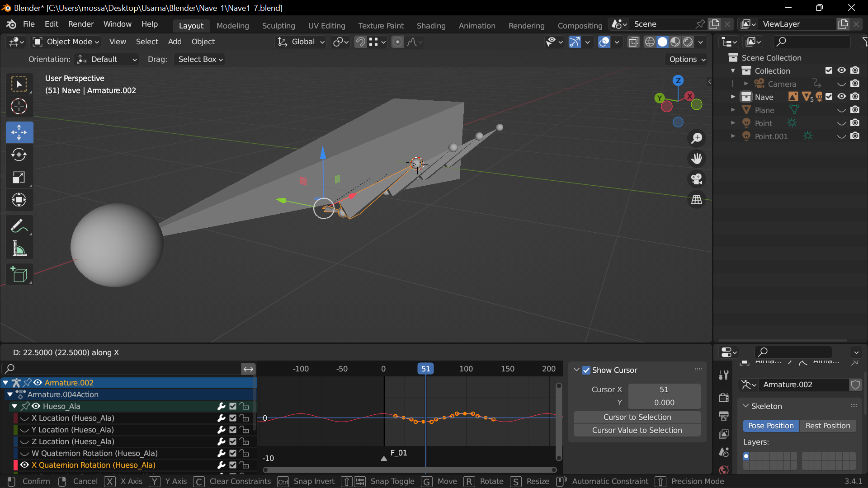Open the Object Mode dropdown
This screenshot has height=488, width=868.
pyautogui.click(x=66, y=42)
